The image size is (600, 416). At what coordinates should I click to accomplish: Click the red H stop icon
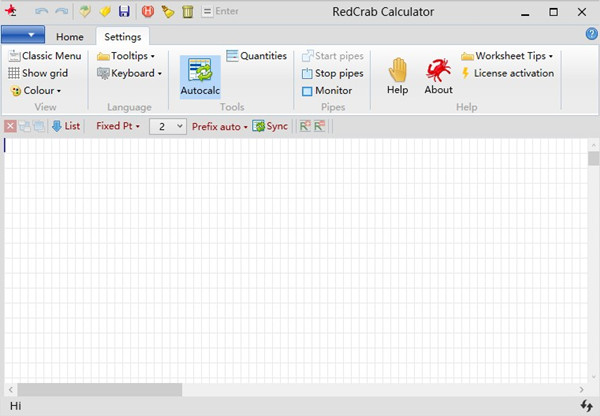pos(148,11)
